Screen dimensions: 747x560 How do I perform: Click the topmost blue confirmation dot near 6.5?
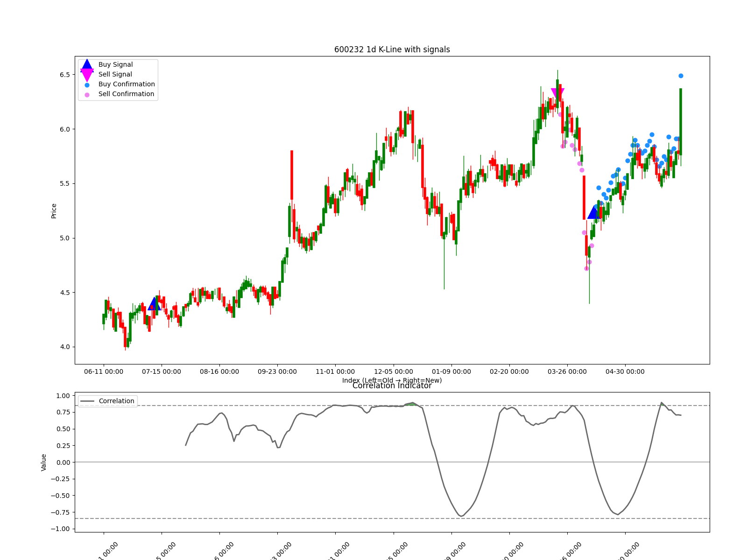(681, 76)
